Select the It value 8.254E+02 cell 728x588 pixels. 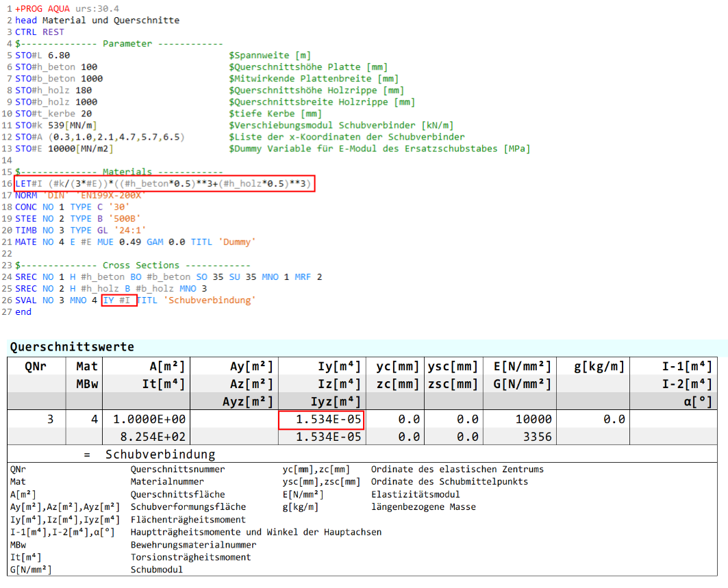pyautogui.click(x=149, y=436)
